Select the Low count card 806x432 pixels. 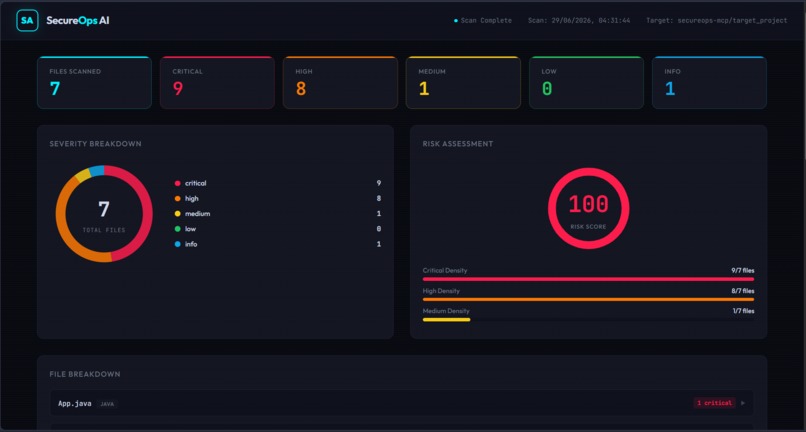click(x=587, y=83)
